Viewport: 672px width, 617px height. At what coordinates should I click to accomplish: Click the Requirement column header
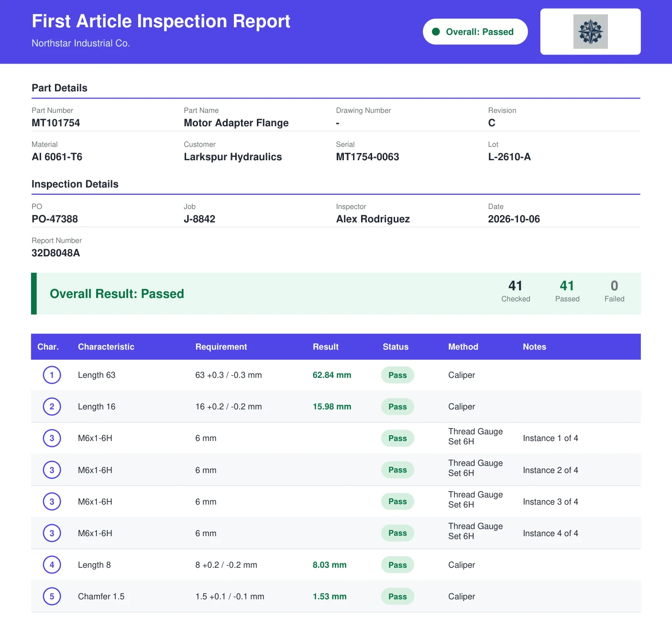click(x=221, y=347)
